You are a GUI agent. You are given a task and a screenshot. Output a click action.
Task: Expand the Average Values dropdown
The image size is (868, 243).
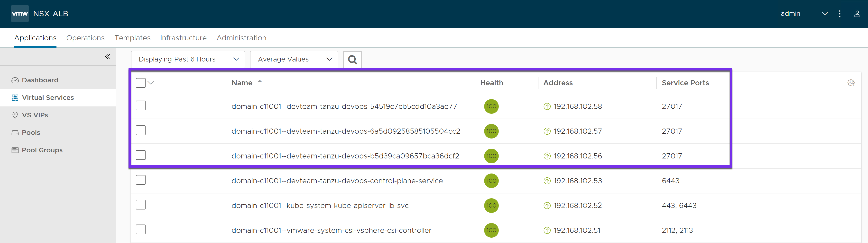[294, 60]
